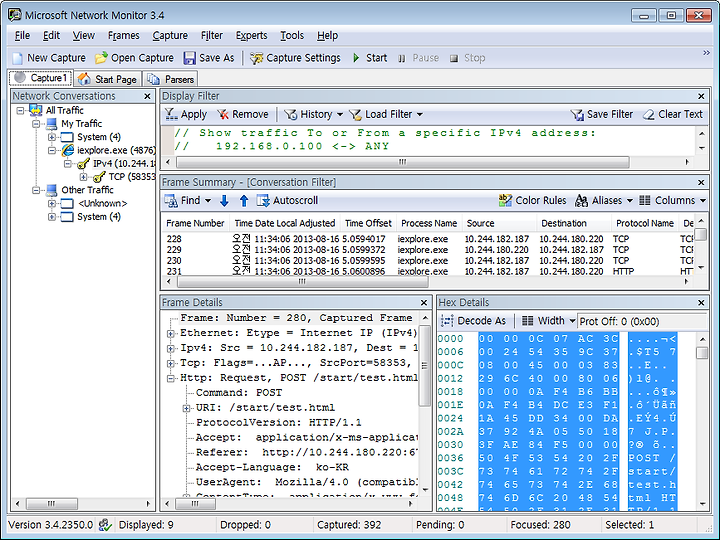Expand the <Unknown> traffic node
Image resolution: width=720 pixels, height=540 pixels.
(x=52, y=203)
